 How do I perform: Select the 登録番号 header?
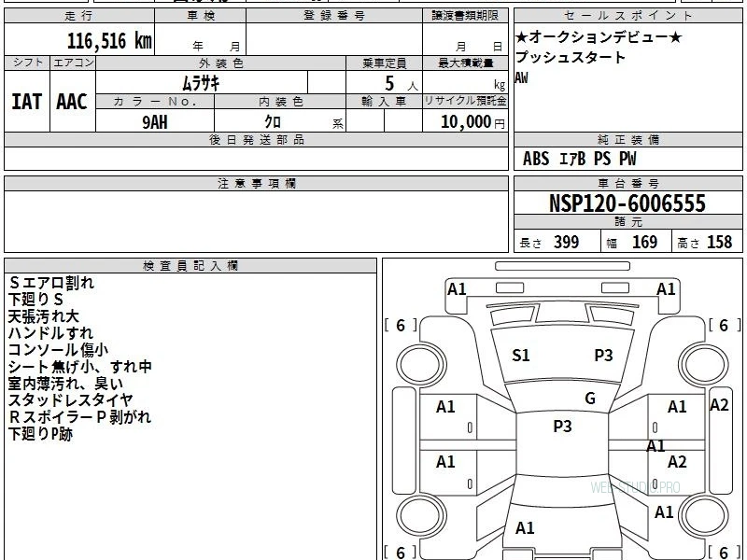point(334,16)
